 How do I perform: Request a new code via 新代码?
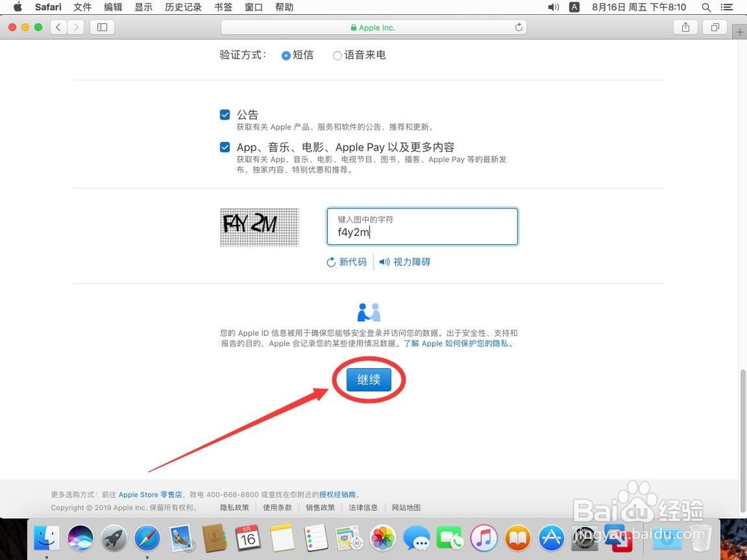point(347,262)
